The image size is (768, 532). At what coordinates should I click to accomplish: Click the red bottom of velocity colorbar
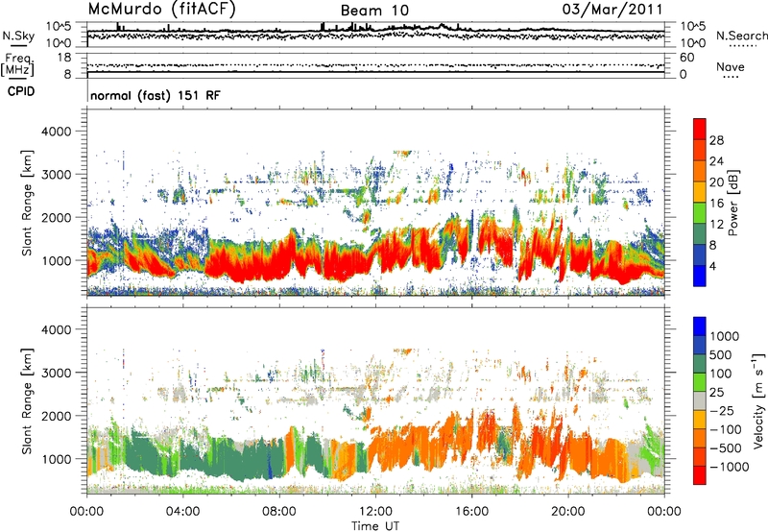pyautogui.click(x=700, y=475)
